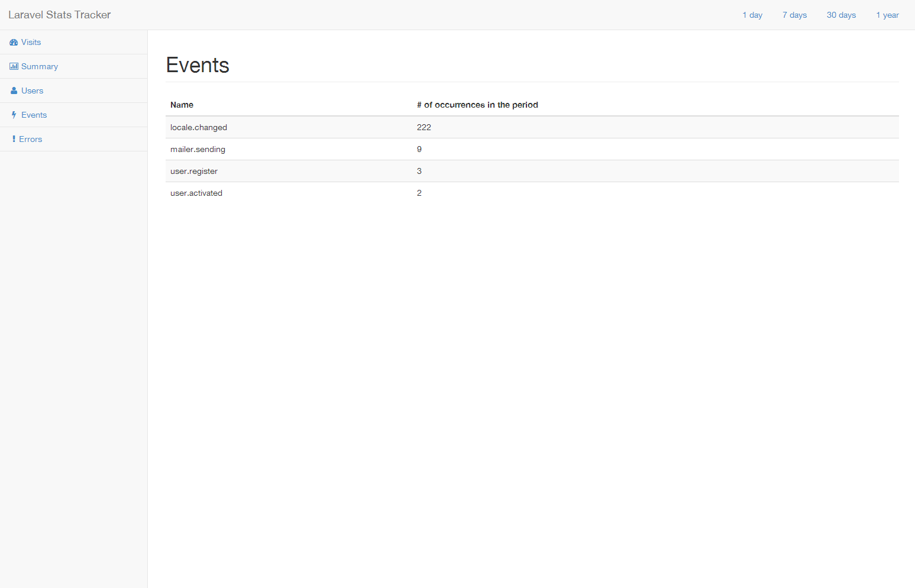The width and height of the screenshot is (915, 588).
Task: Go to the Summary sidebar label
Action: [x=40, y=67]
